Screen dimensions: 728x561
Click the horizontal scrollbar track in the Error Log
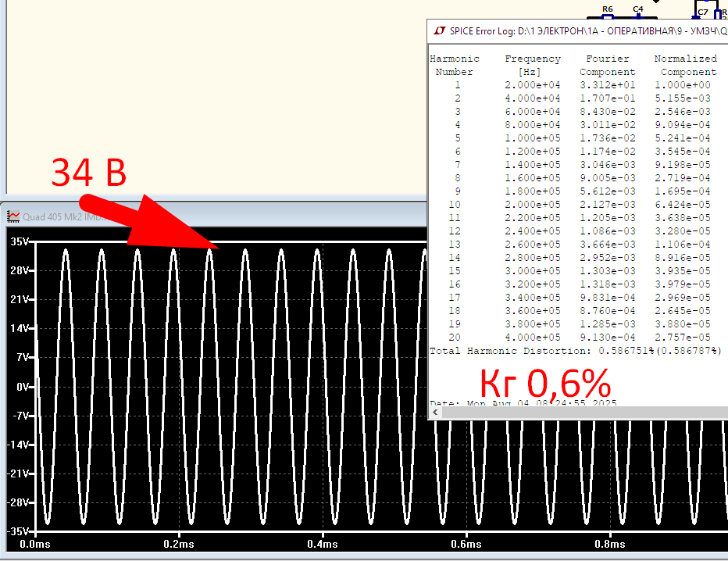pyautogui.click(x=585, y=413)
